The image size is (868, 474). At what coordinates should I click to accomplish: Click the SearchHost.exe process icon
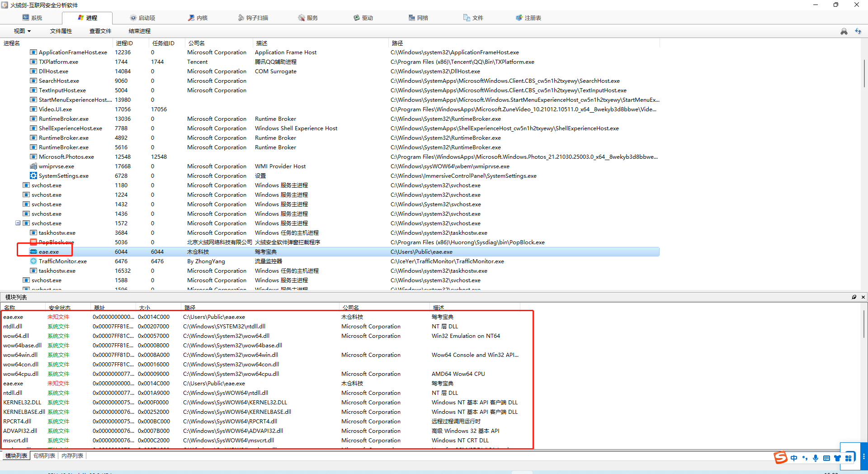pyautogui.click(x=33, y=81)
